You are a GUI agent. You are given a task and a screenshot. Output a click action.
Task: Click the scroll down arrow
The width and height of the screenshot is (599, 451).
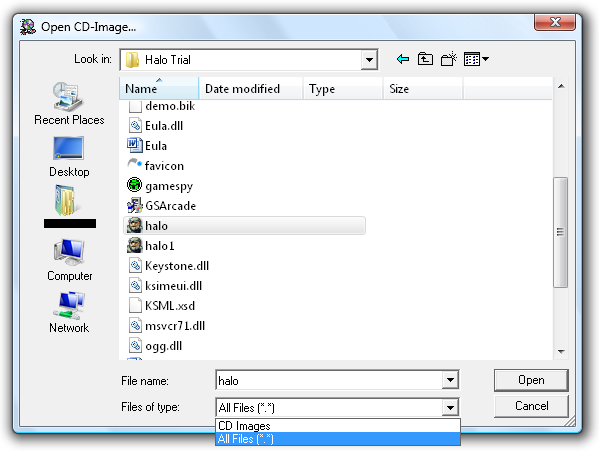coord(561,351)
